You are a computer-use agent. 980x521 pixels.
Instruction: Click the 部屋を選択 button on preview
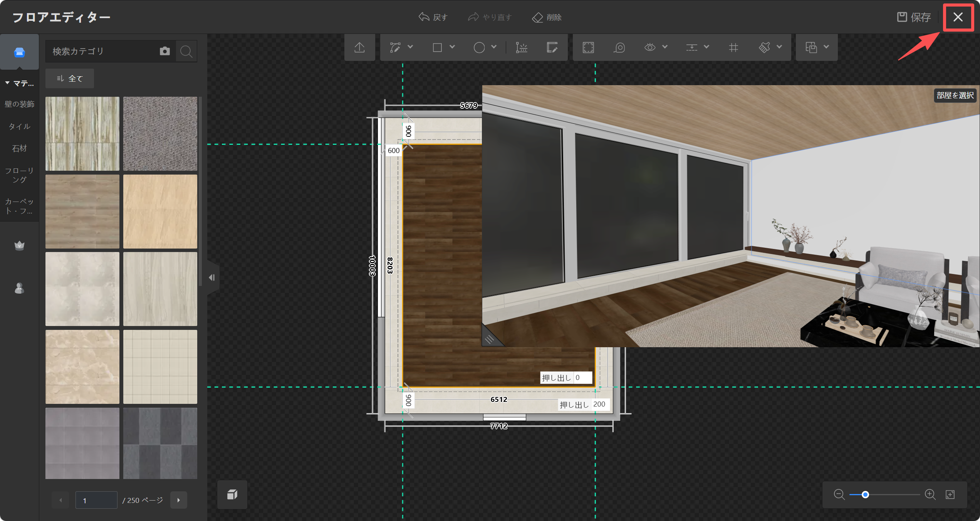pos(955,95)
